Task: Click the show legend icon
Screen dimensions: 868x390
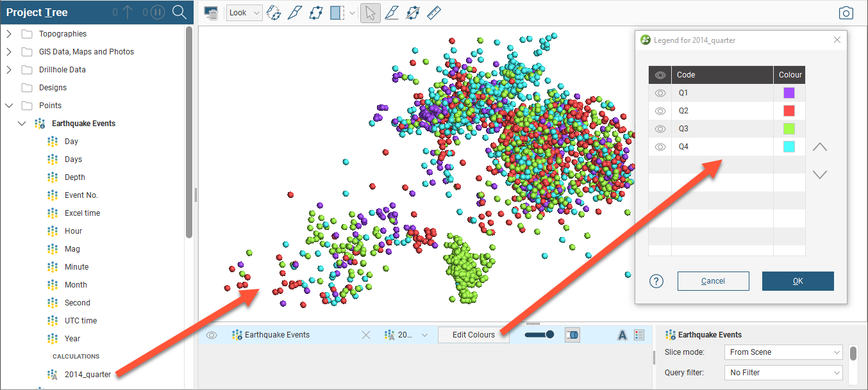Action: pyautogui.click(x=639, y=335)
